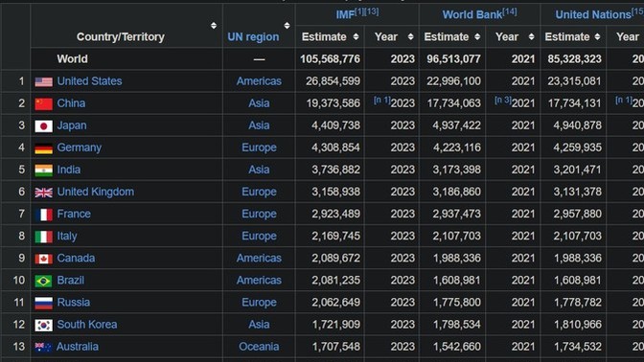Click the India flag icon

[43, 170]
